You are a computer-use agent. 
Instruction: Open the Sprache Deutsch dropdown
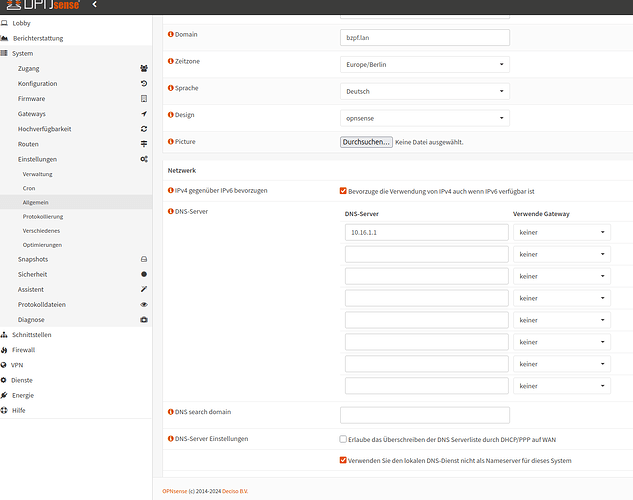[x=425, y=91]
